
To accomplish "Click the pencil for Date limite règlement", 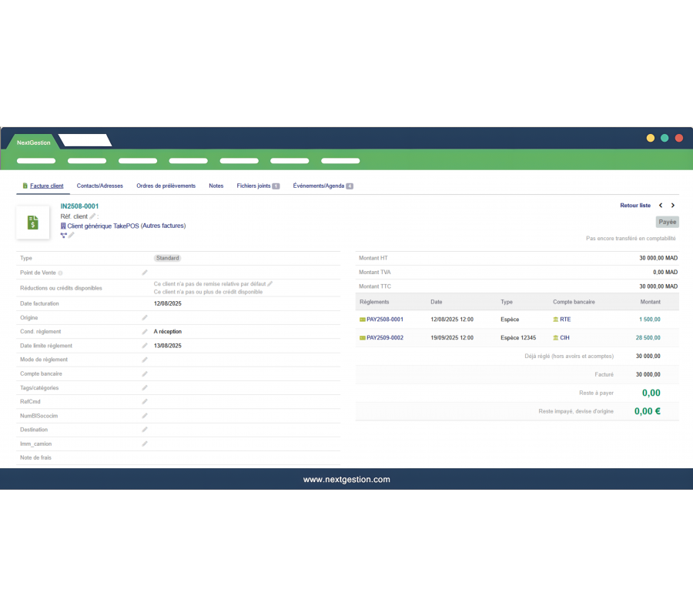I will tap(145, 346).
